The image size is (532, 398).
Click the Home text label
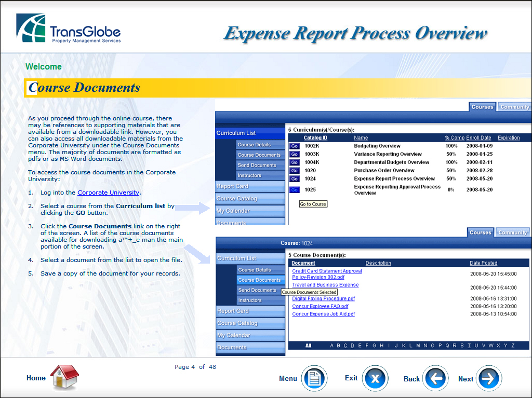click(36, 378)
